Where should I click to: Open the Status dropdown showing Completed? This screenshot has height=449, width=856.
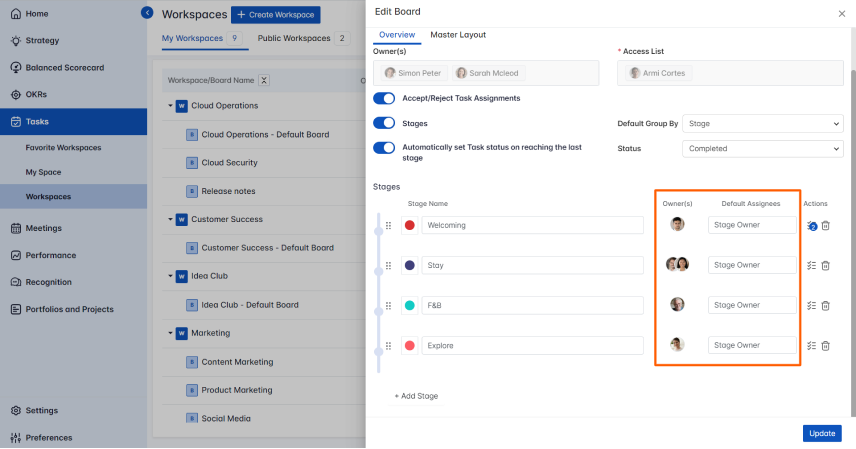[763, 149]
